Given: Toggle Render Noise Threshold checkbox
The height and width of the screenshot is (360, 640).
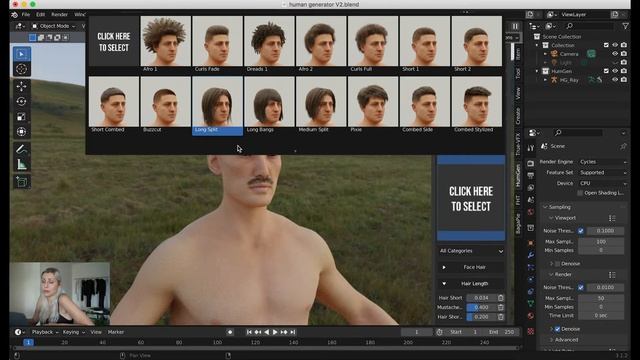Looking at the screenshot, I should tap(581, 288).
